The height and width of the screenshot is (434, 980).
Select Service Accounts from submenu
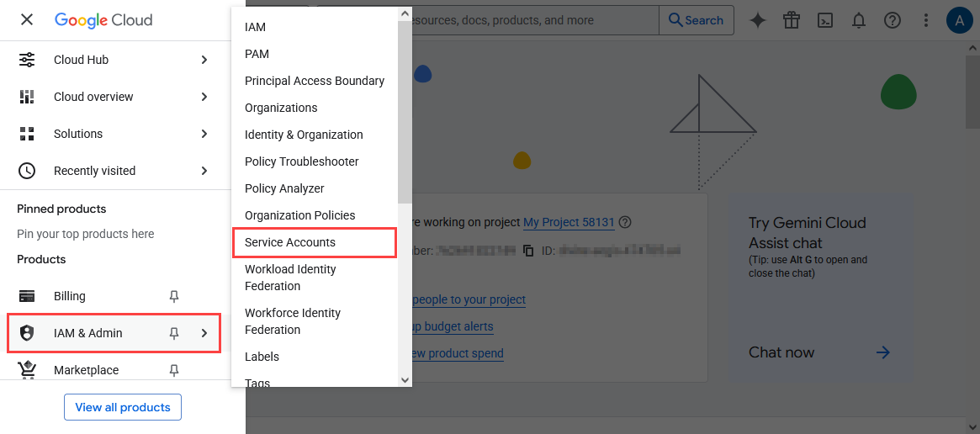click(290, 242)
